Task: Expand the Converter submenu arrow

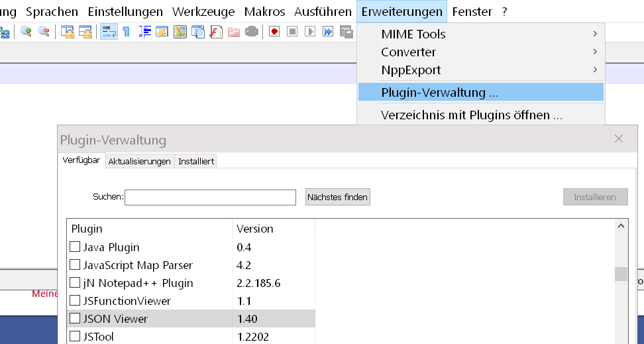Action: [x=595, y=52]
